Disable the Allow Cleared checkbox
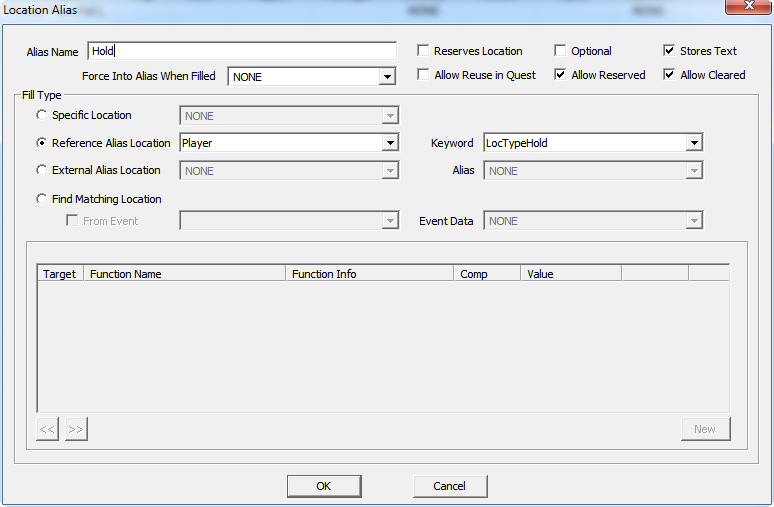This screenshot has width=774, height=507. 670,75
